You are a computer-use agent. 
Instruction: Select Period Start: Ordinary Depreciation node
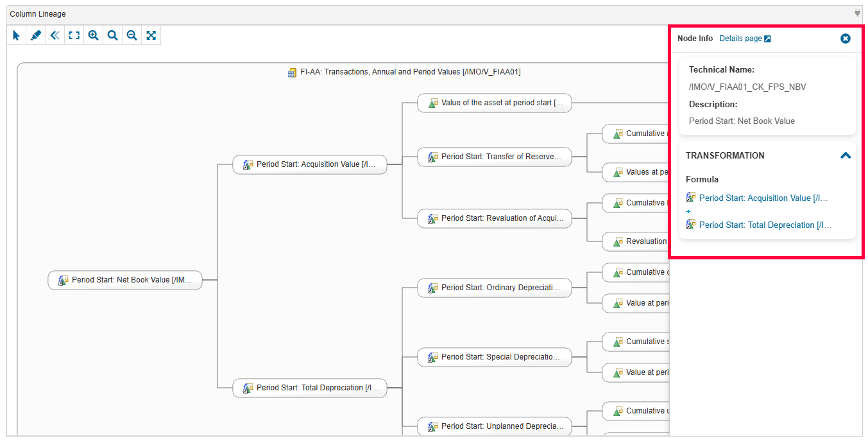(495, 288)
